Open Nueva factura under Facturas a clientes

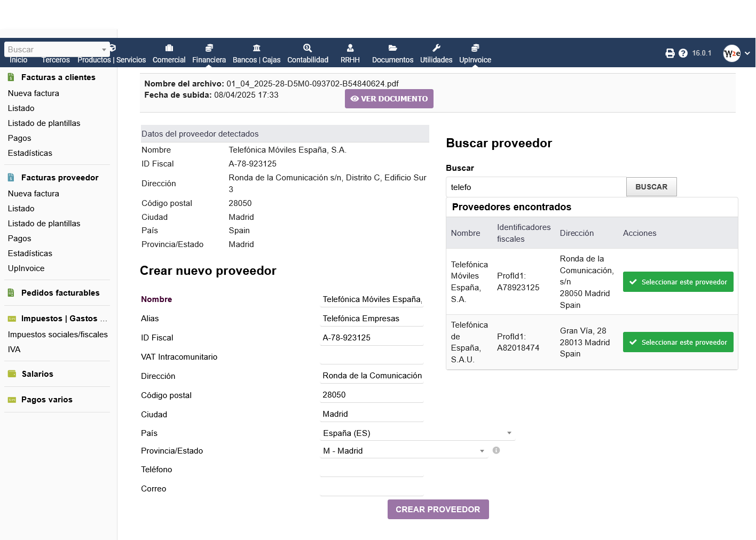pos(34,93)
